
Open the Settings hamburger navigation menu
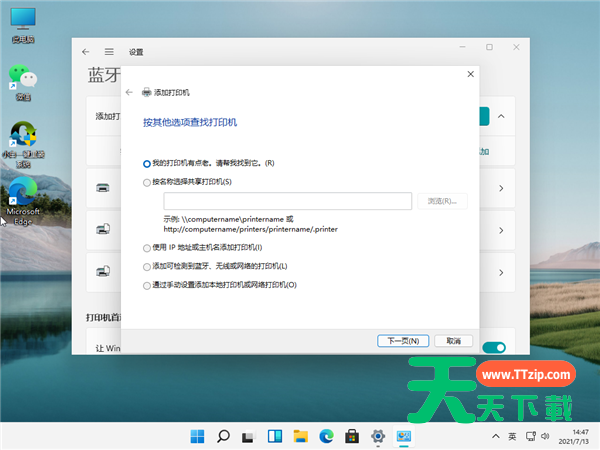[x=108, y=51]
